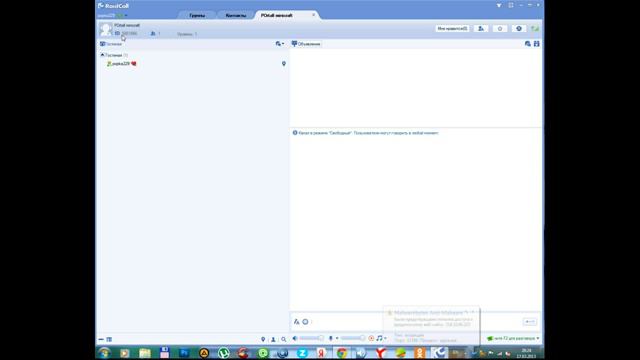Adjust the microphone volume slider
The width and height of the screenshot is (640, 360).
point(353,338)
